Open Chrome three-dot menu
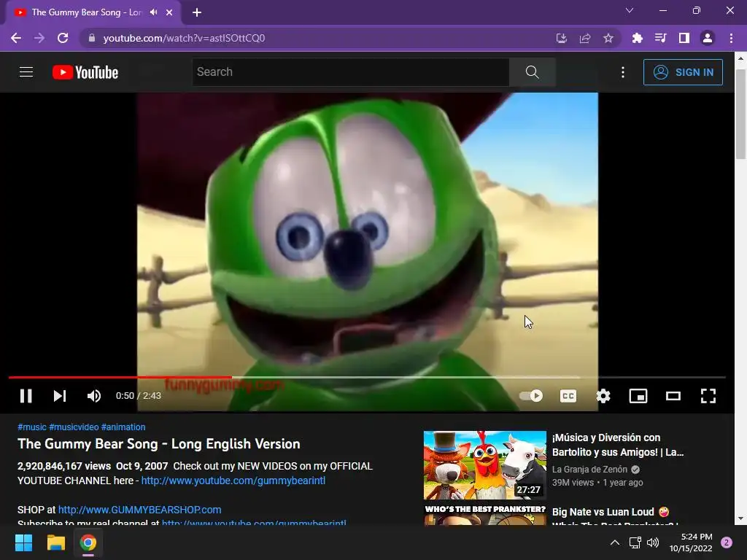 point(731,38)
